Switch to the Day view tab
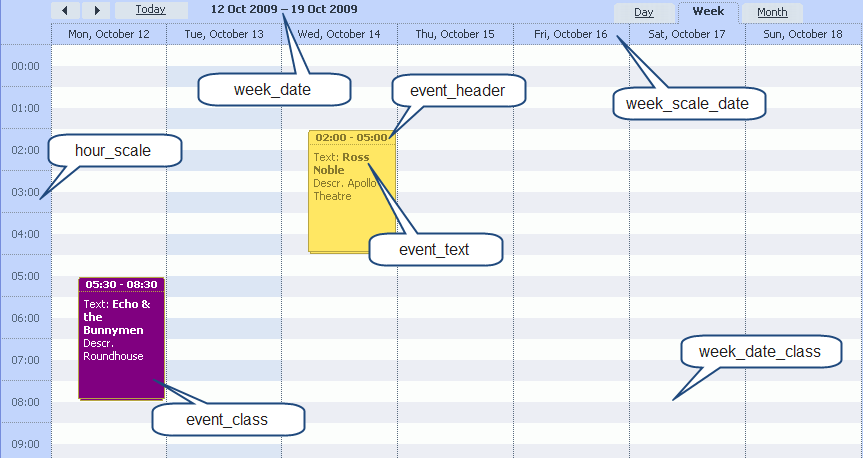 [643, 13]
